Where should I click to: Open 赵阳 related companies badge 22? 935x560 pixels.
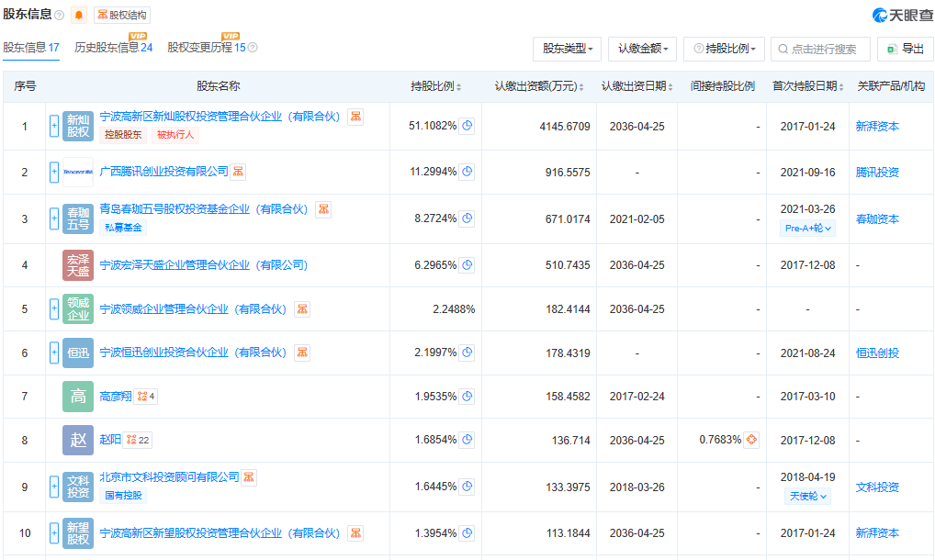click(x=138, y=440)
